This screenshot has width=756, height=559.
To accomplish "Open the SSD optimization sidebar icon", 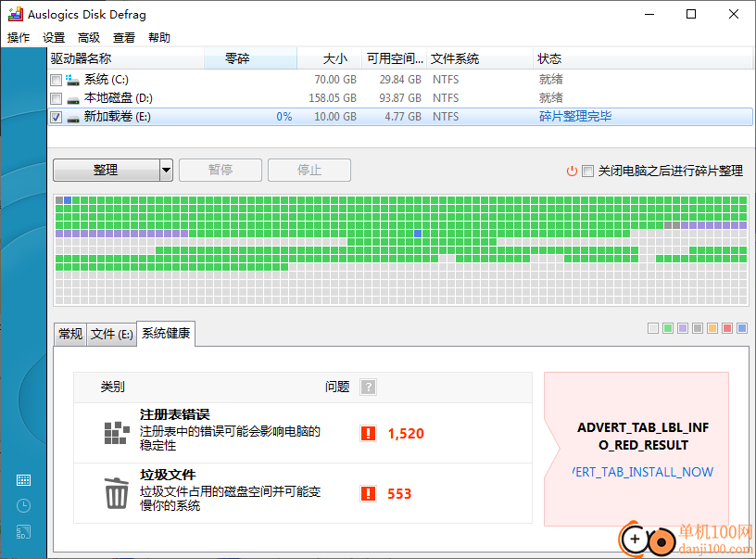I will tap(24, 532).
